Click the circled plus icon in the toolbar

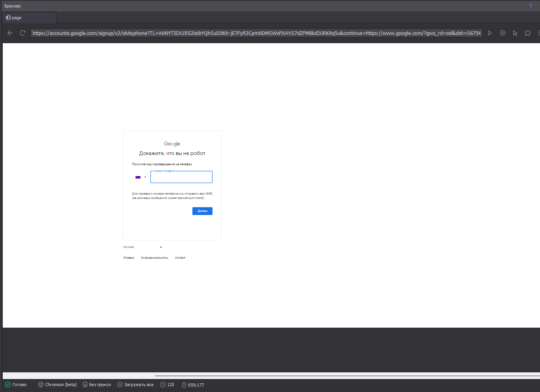click(502, 33)
